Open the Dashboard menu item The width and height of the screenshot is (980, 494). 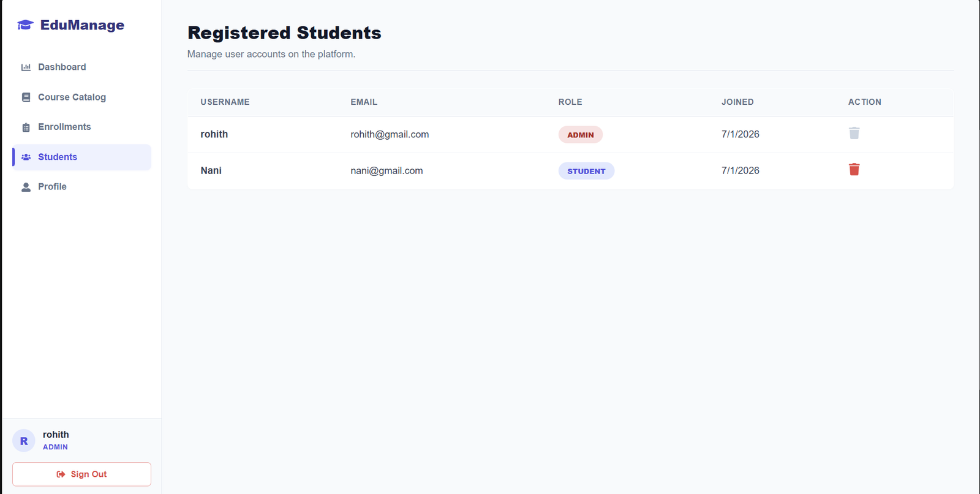tap(81, 67)
